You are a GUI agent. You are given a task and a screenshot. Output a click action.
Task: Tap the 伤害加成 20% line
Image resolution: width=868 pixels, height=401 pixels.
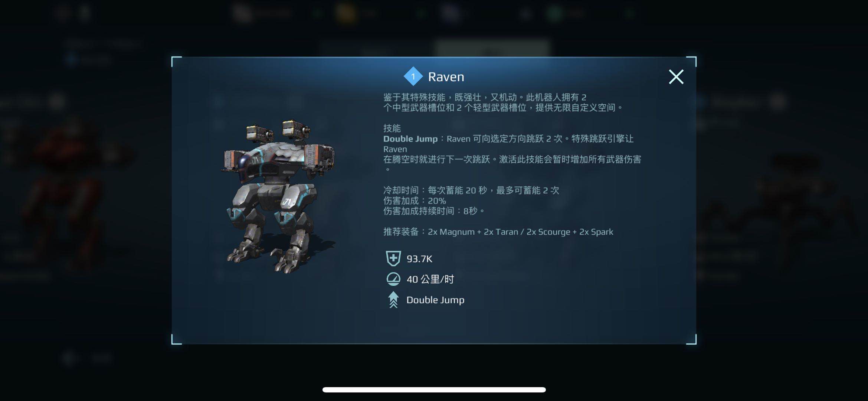pos(415,201)
